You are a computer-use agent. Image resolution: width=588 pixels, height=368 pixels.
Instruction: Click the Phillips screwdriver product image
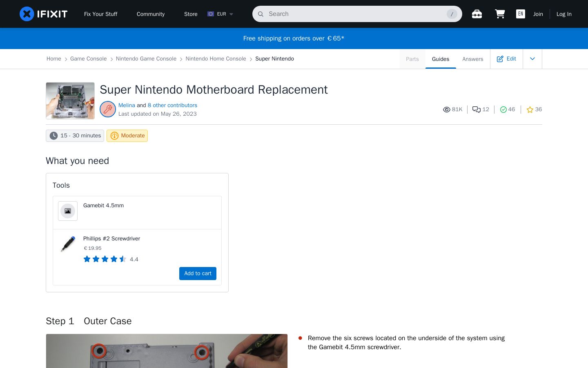[68, 244]
